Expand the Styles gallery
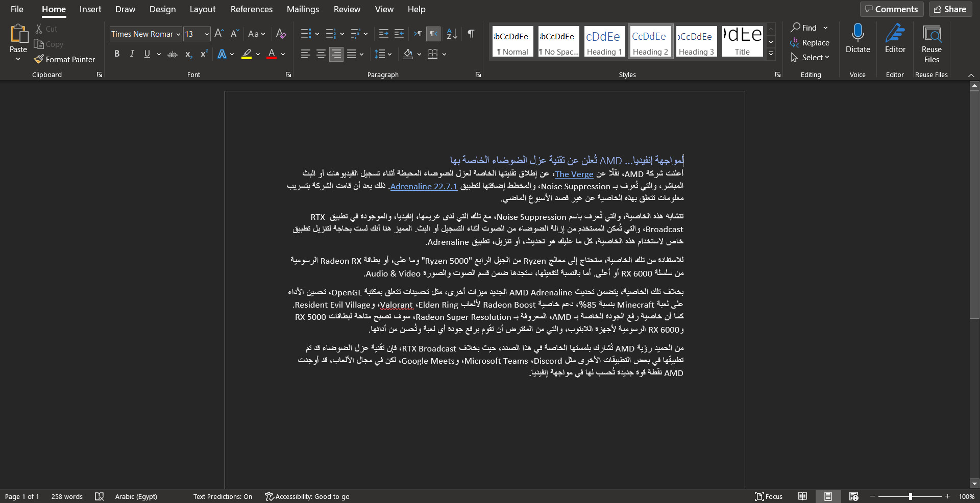 point(771,53)
